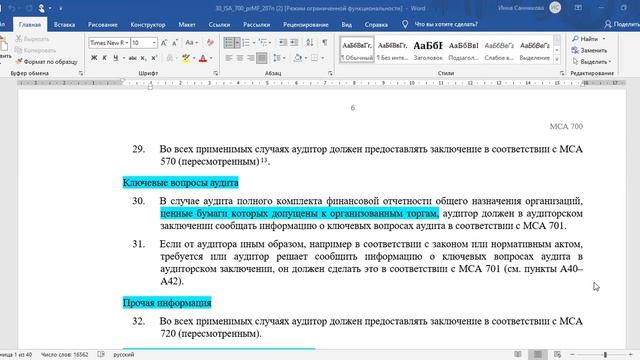Click word count Число слов in status bar
The height and width of the screenshot is (360, 640).
64,355
